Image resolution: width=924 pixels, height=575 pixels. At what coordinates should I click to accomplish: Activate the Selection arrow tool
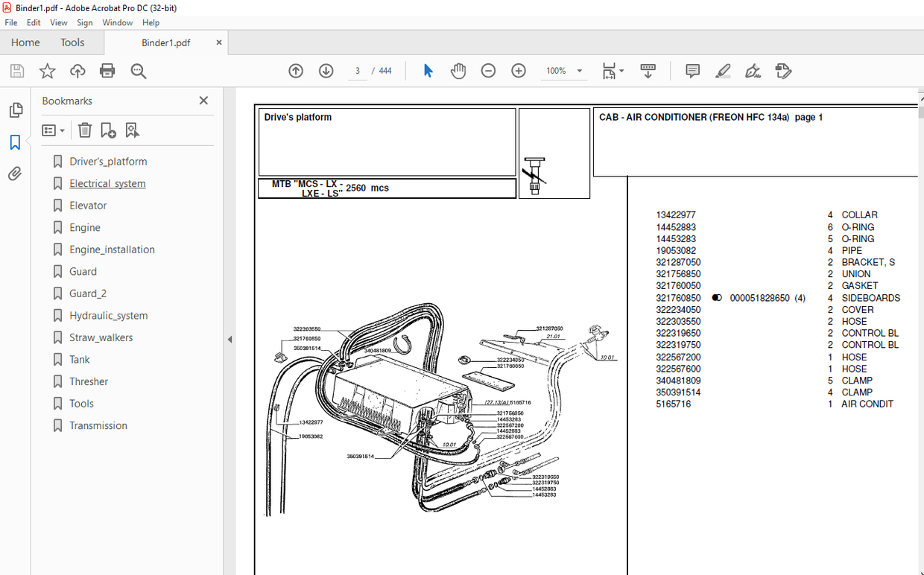pyautogui.click(x=427, y=71)
